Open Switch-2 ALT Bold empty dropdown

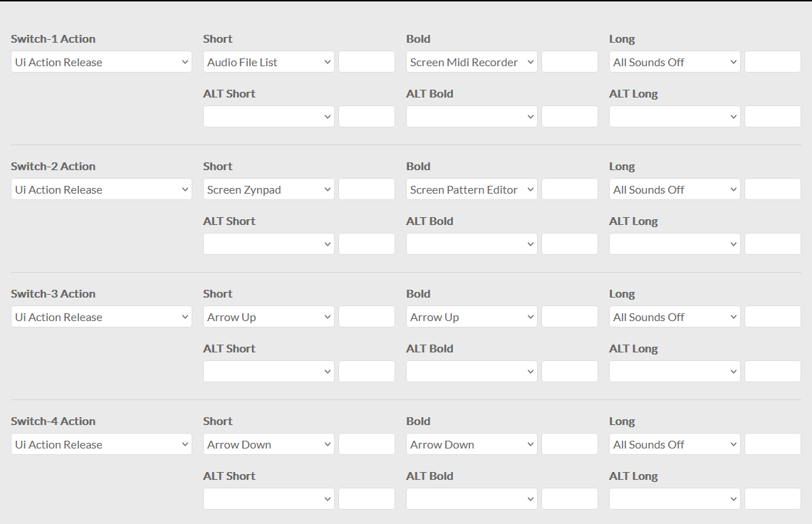tap(472, 244)
